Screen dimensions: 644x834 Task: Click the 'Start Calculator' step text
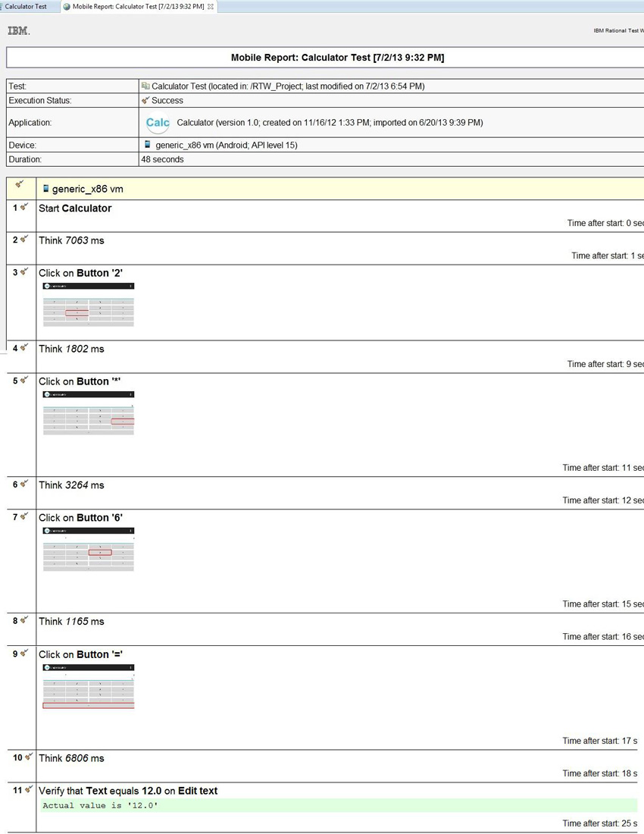click(75, 208)
